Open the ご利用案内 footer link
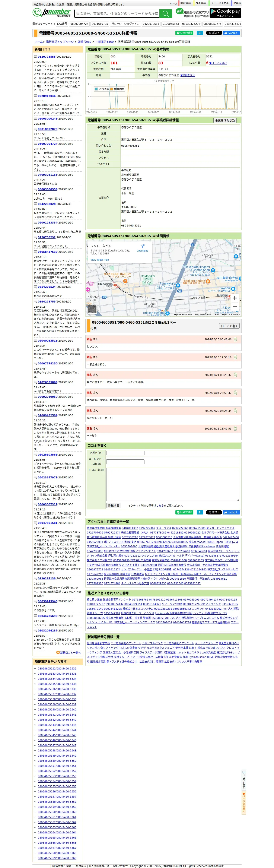 click(80, 866)
